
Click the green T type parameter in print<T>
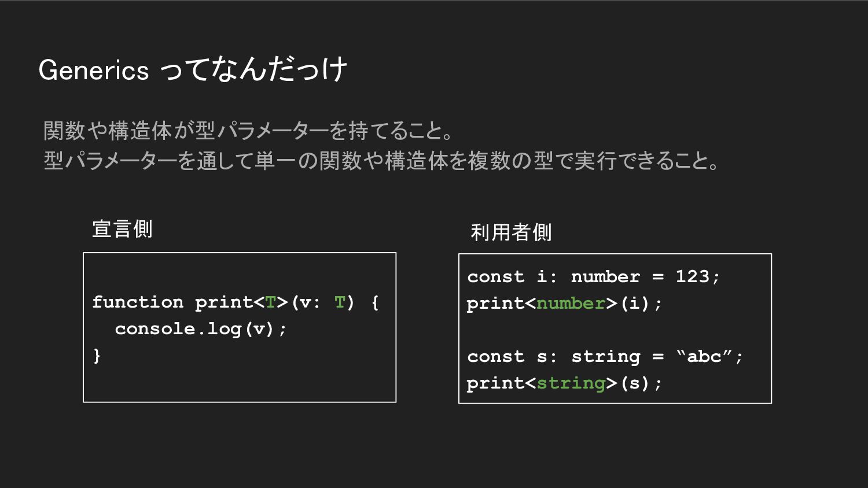pos(270,302)
